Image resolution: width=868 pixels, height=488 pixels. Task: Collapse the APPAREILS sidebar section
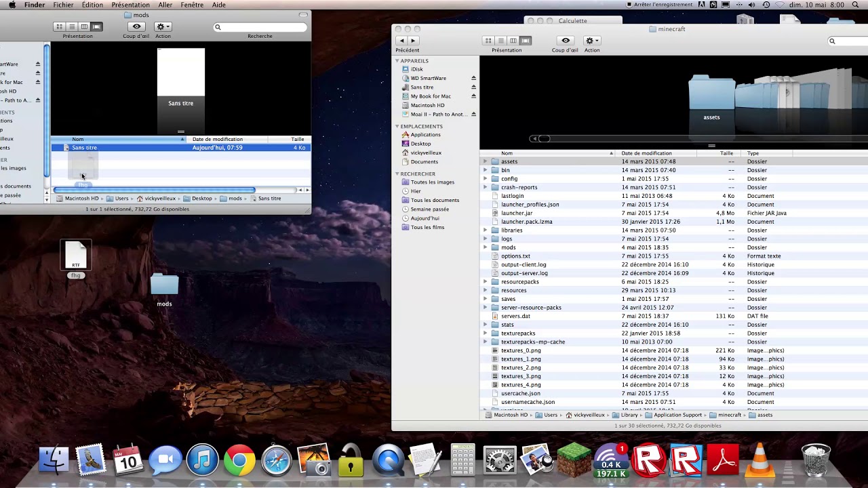pyautogui.click(x=398, y=61)
